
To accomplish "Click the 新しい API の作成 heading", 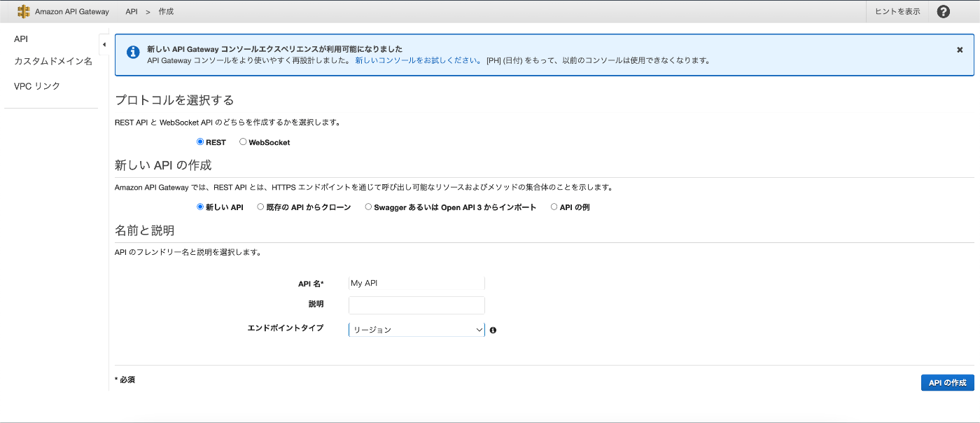I will [163, 165].
